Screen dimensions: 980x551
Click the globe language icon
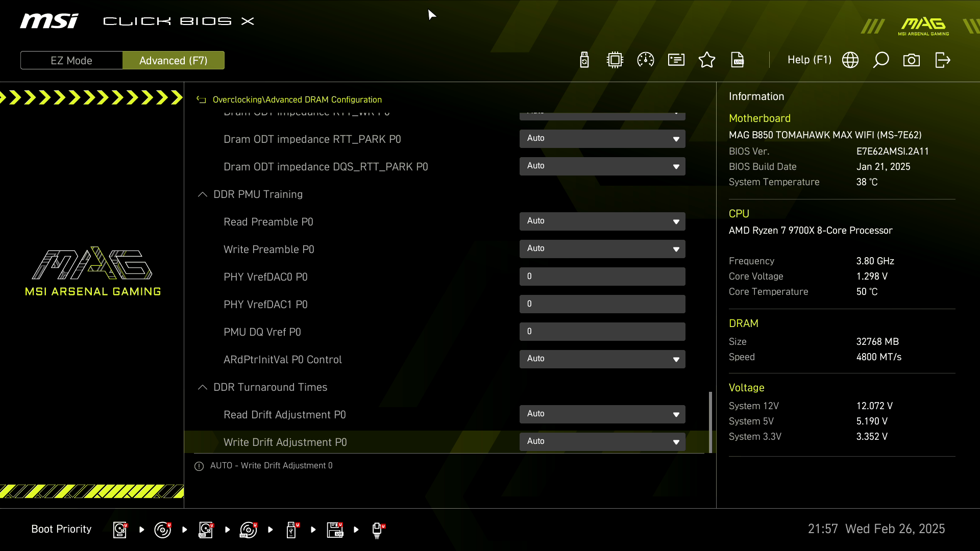pos(850,60)
